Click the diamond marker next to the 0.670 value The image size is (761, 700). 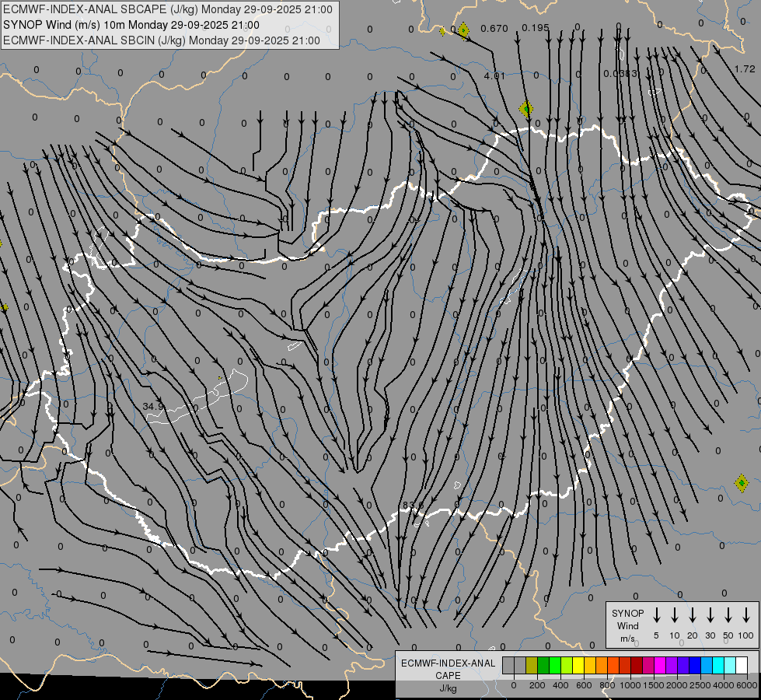pos(463,30)
